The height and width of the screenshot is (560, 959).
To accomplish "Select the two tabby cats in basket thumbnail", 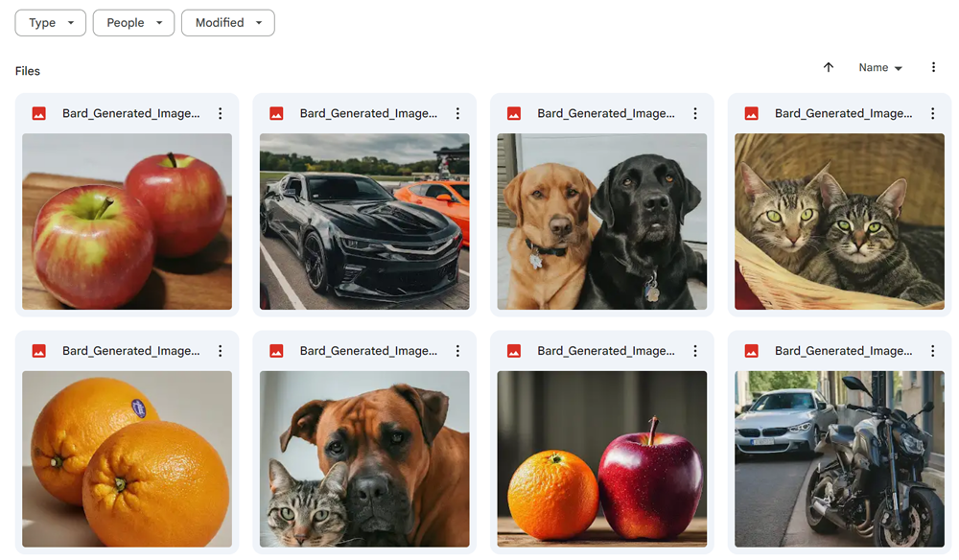I will click(x=839, y=222).
